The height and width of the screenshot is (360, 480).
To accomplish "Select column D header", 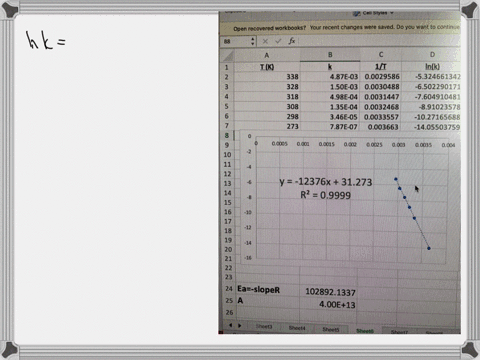I will [432, 55].
